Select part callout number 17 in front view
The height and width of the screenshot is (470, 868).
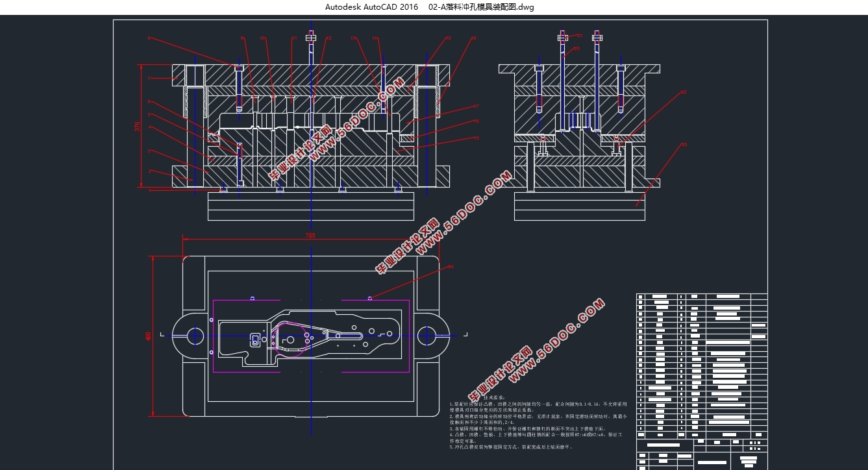point(476,106)
